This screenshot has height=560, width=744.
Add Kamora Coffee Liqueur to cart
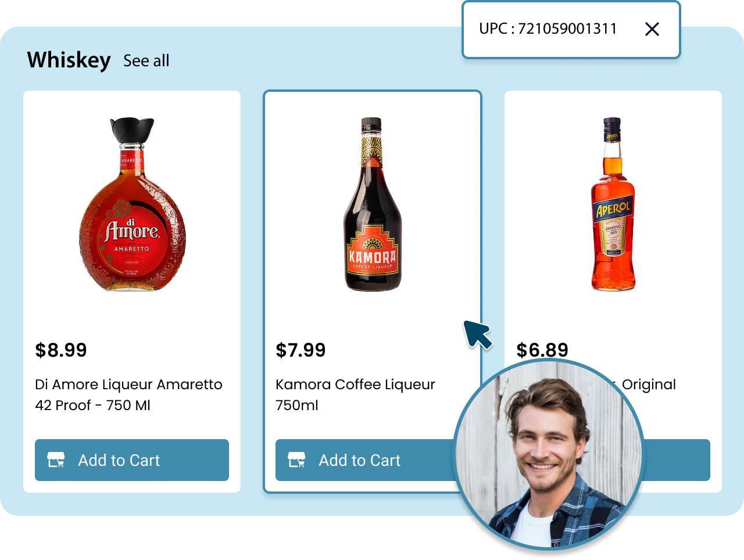pos(366,460)
